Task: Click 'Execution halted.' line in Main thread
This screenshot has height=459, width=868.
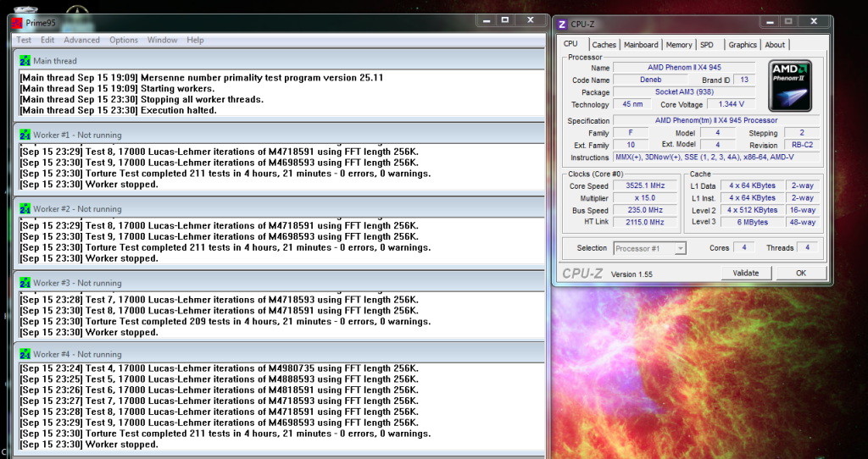Action: (118, 111)
